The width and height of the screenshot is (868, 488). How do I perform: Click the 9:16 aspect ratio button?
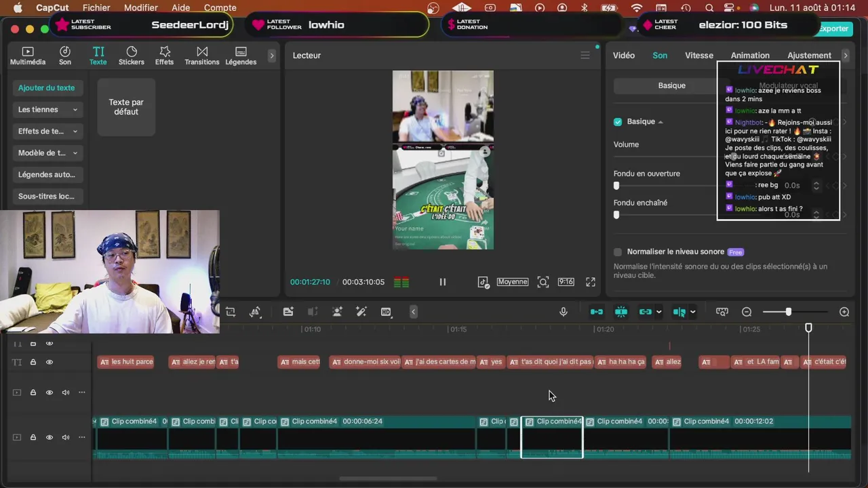point(566,282)
